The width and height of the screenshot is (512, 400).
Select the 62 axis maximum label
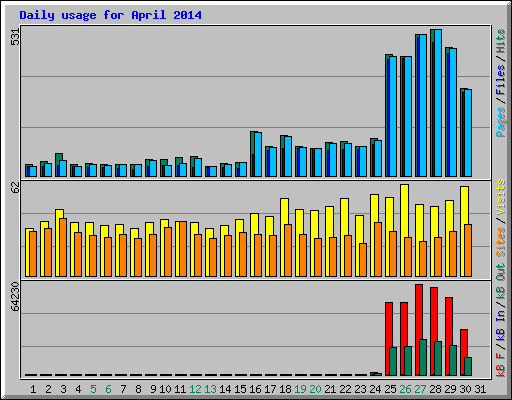(16, 188)
